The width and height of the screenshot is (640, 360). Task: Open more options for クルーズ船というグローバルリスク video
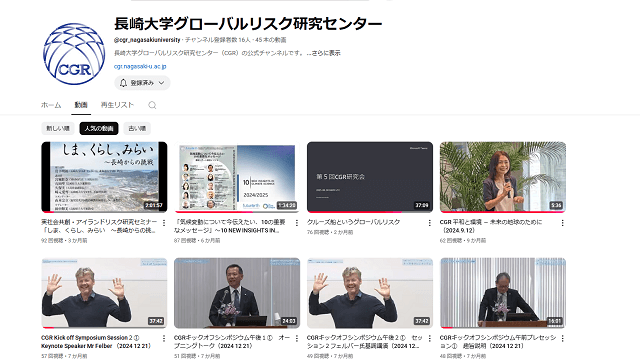point(429,223)
